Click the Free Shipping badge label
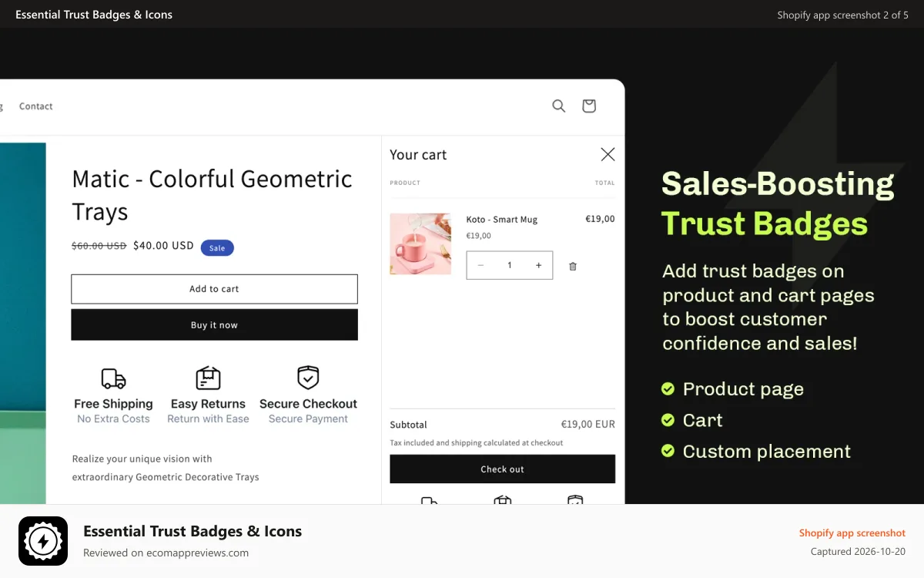Image resolution: width=924 pixels, height=578 pixels. 113,404
